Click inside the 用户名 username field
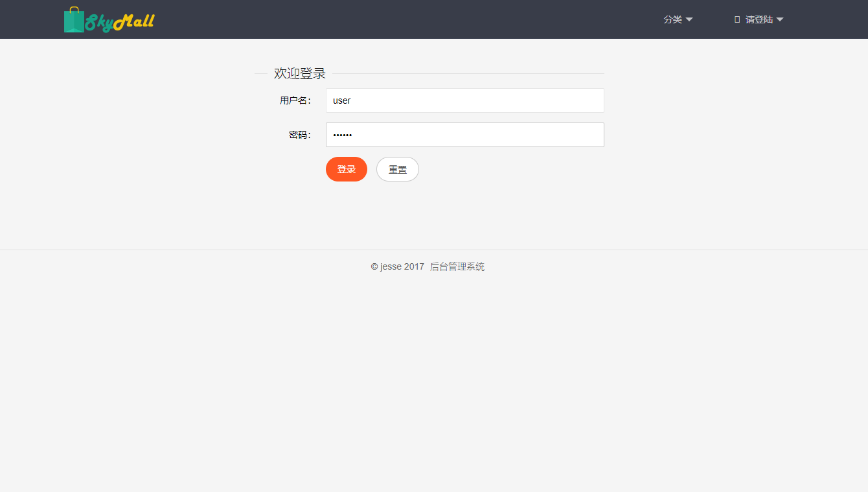 click(464, 100)
